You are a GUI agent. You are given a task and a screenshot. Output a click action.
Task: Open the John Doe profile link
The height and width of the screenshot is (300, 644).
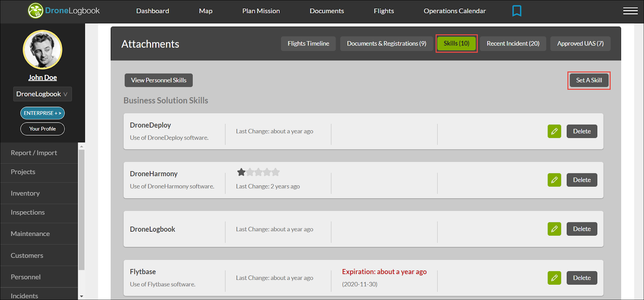43,78
